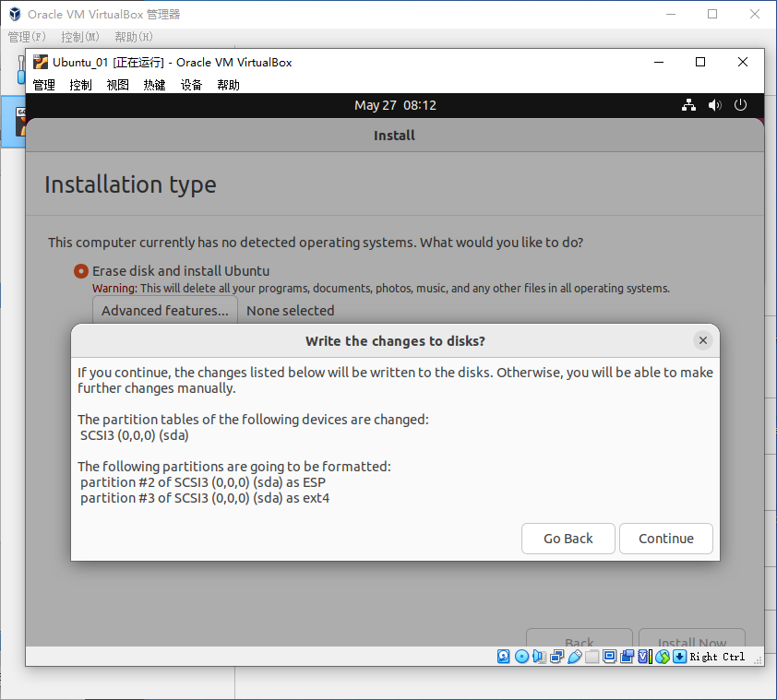Screen dimensions: 777x700
Task: Click the USB devices status icon
Action: 575,657
